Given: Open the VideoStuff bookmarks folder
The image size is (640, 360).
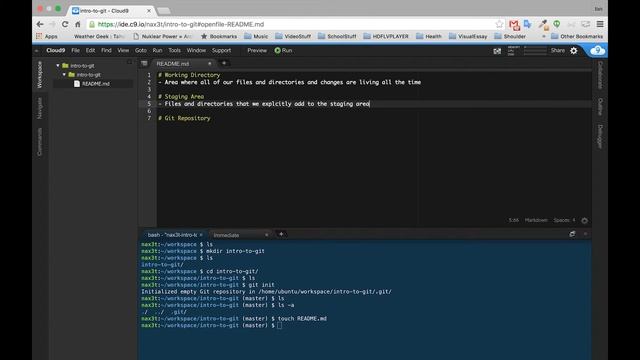Looking at the screenshot, I should [293, 36].
